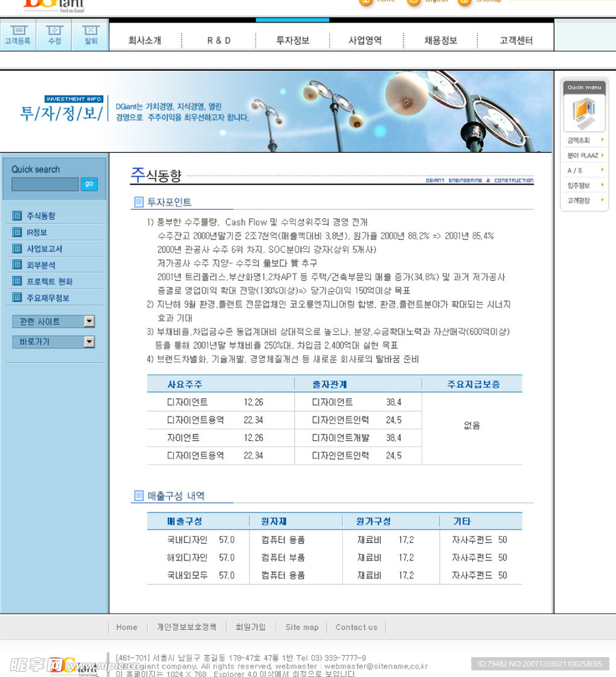The width and height of the screenshot is (616, 677).
Task: Click icon beside 주요재무정보 sidebar item
Action: point(17,298)
